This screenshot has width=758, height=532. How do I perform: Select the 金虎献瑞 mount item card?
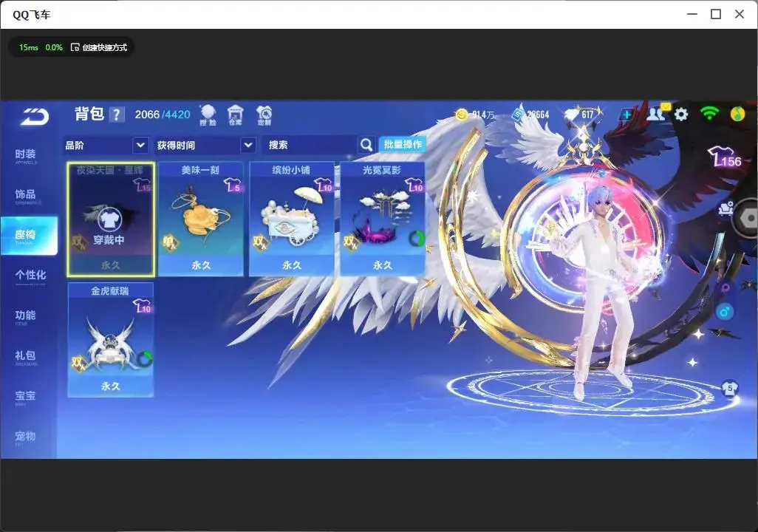(111, 340)
